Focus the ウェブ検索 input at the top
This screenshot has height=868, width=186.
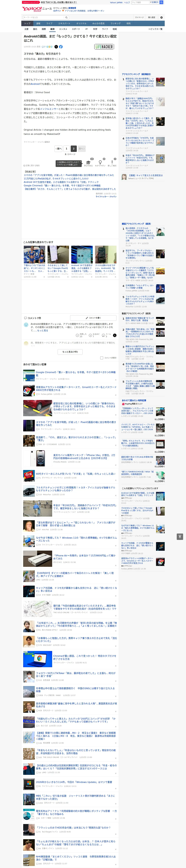pyautogui.click(x=140, y=2)
